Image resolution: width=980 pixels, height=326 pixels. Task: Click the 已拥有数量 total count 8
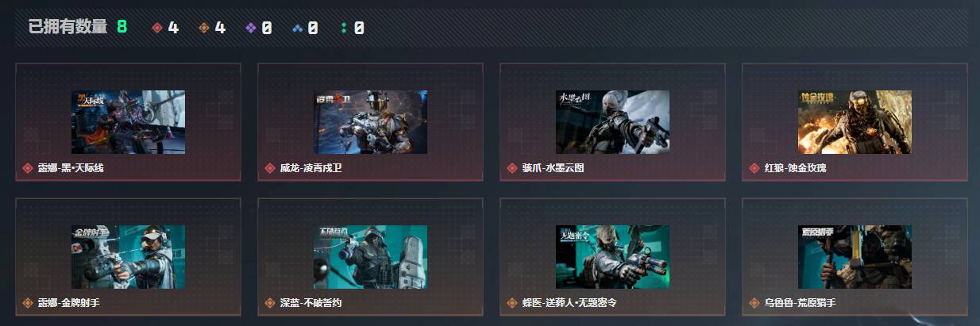click(x=122, y=28)
